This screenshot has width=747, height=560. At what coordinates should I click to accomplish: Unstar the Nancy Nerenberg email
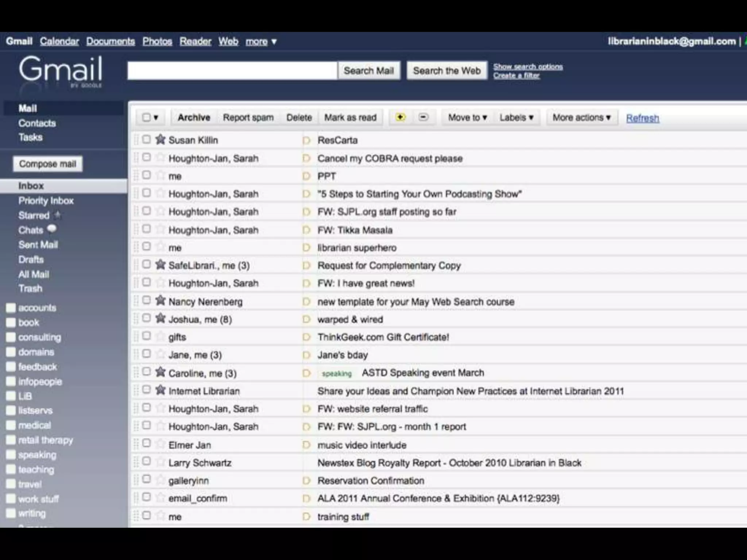160,300
